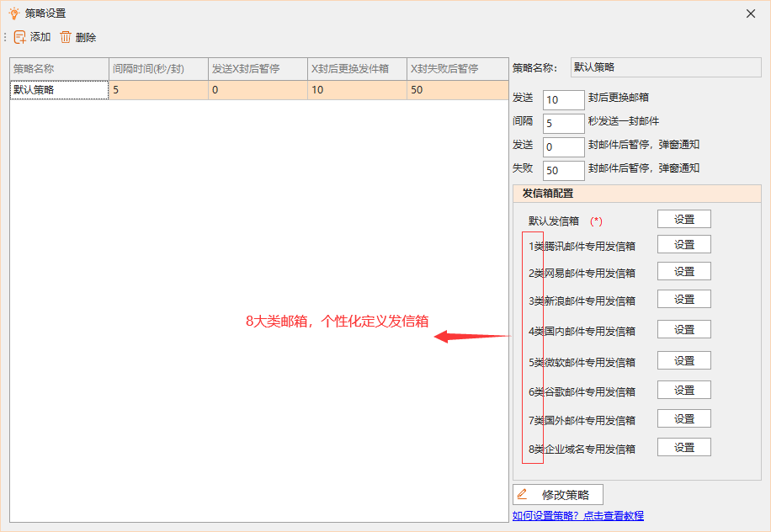
Task: Click the 3类新浪邮件专用发信箱 label
Action: (582, 301)
